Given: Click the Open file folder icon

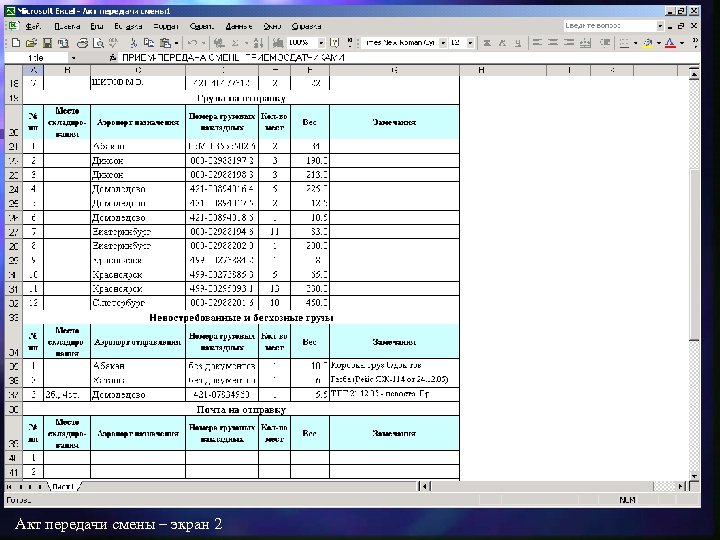Looking at the screenshot, I should [31, 43].
